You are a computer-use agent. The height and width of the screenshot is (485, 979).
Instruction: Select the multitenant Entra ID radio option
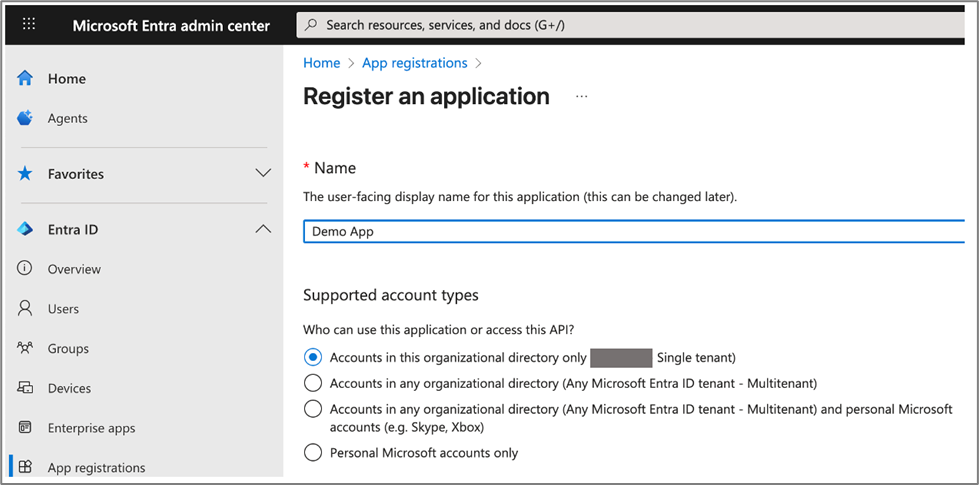click(313, 383)
